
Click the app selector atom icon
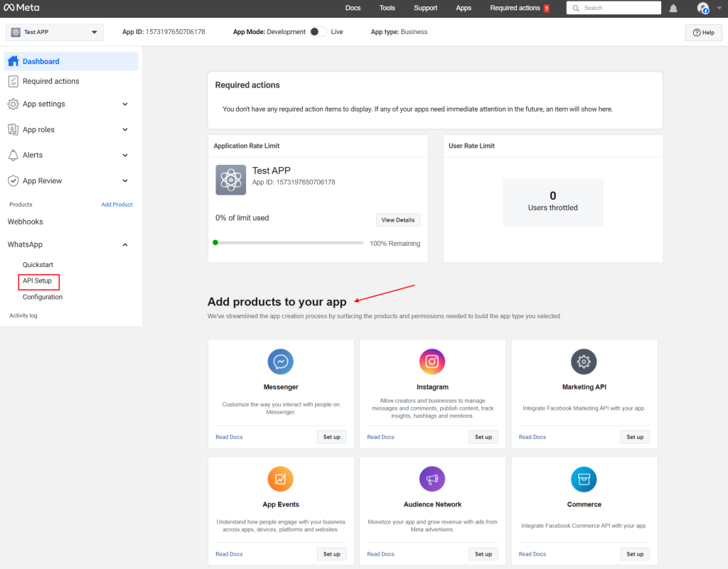click(16, 32)
